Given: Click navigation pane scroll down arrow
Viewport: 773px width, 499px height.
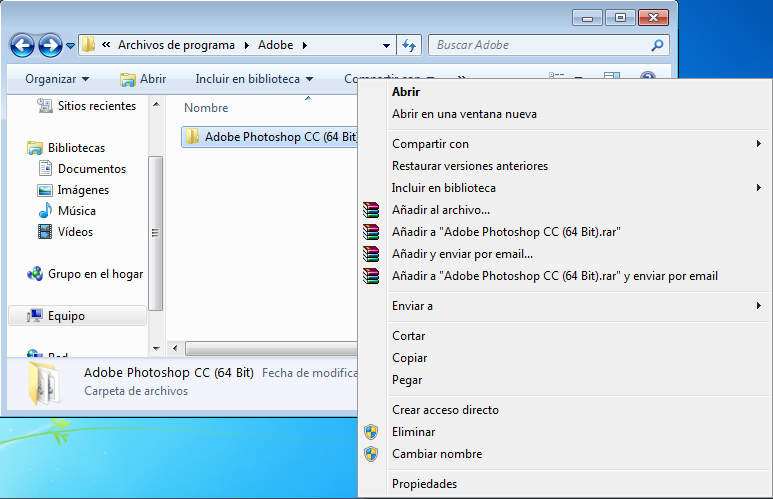Looking at the screenshot, I should tap(156, 349).
